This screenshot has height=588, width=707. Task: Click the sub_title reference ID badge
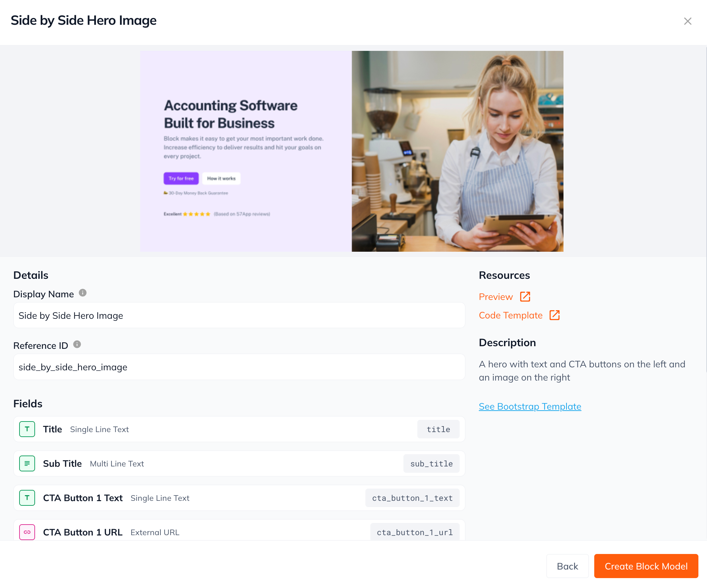click(431, 463)
